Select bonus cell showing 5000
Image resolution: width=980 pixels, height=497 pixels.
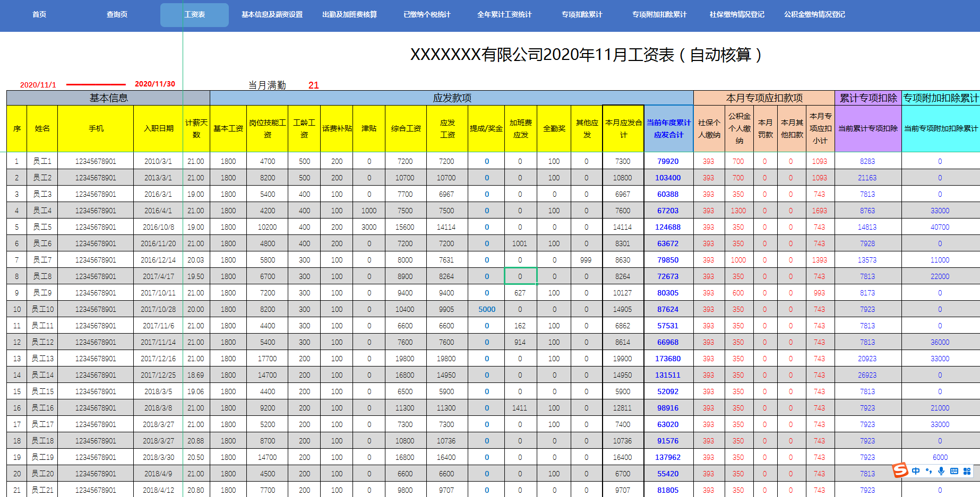[x=486, y=309]
